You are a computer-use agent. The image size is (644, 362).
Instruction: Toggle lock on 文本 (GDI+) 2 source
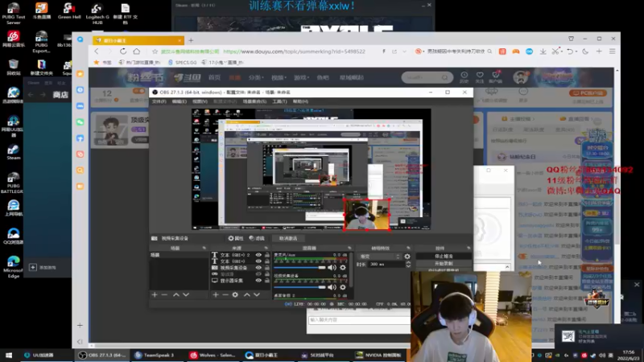[x=267, y=255]
